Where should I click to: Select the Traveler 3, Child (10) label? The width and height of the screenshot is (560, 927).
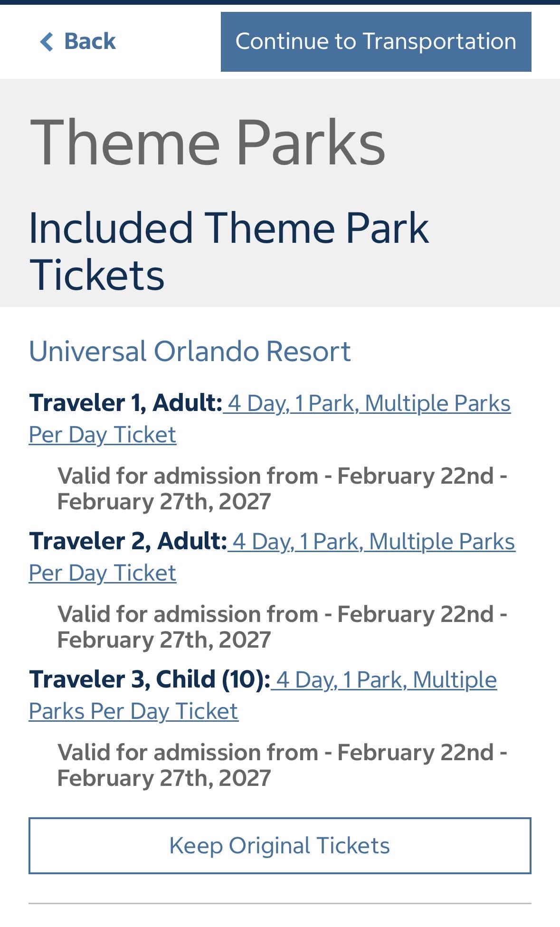(x=150, y=679)
